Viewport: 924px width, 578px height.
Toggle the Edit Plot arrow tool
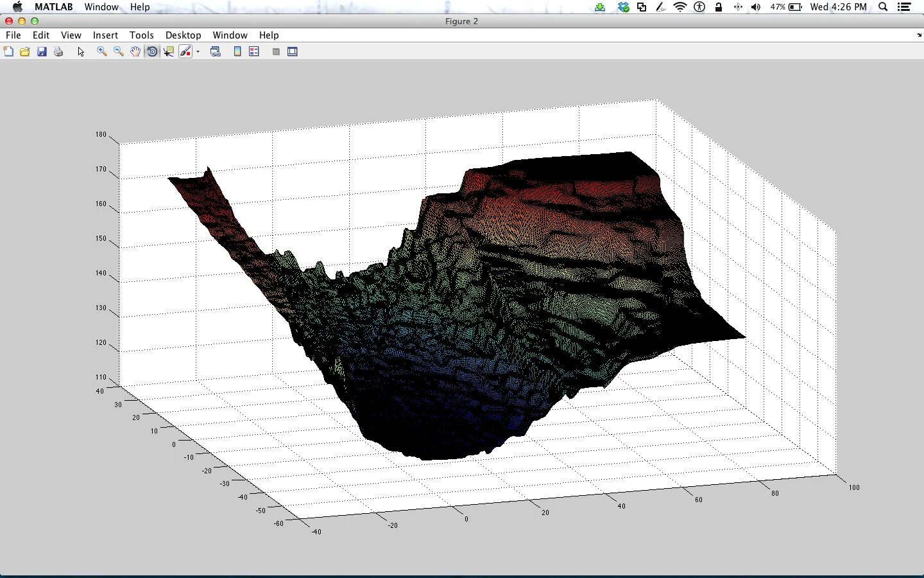(81, 52)
